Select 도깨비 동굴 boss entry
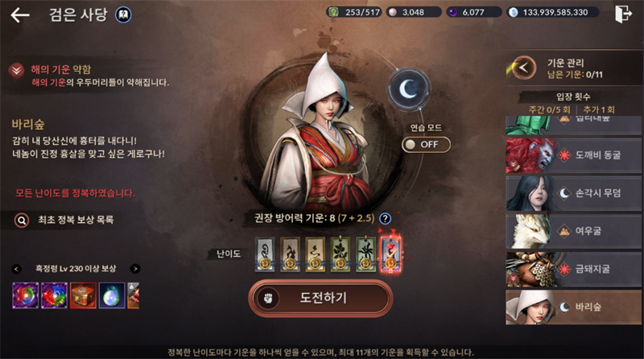644x359 pixels. pos(573,155)
